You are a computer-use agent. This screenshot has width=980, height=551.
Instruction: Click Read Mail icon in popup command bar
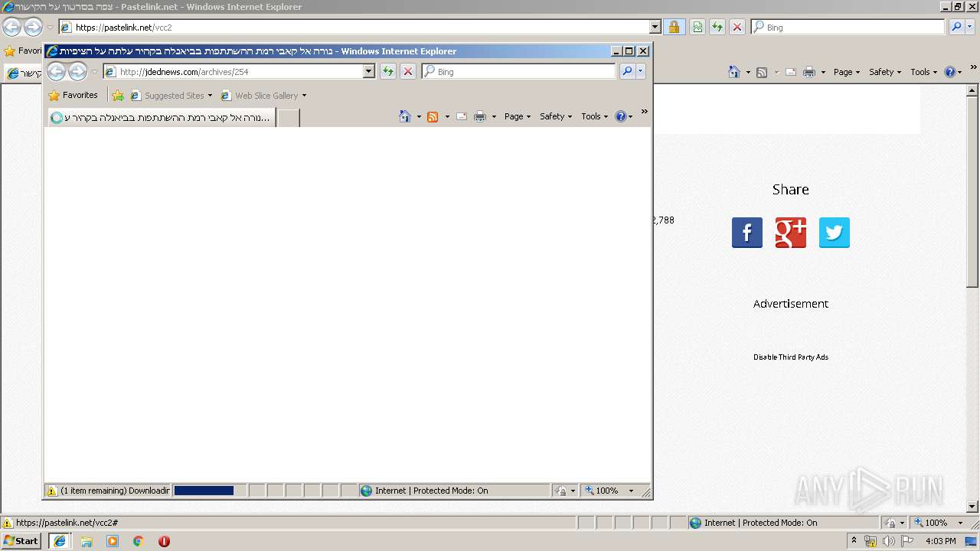[462, 116]
